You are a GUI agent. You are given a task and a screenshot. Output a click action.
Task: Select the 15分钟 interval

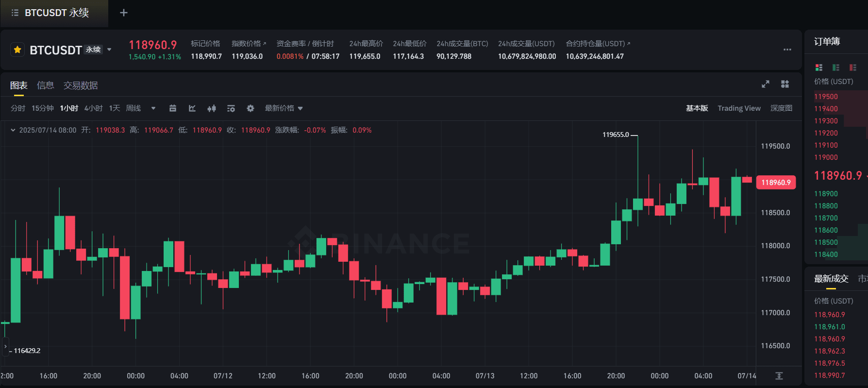click(43, 108)
